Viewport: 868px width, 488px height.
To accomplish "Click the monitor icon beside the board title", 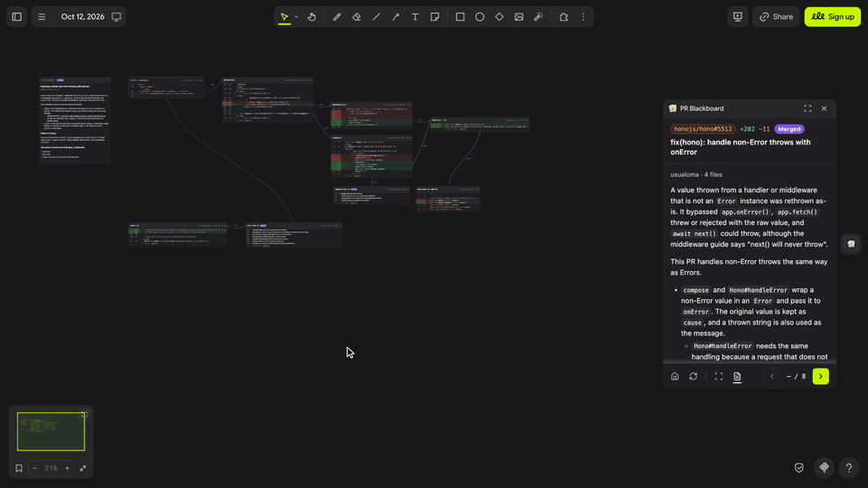I will [117, 16].
